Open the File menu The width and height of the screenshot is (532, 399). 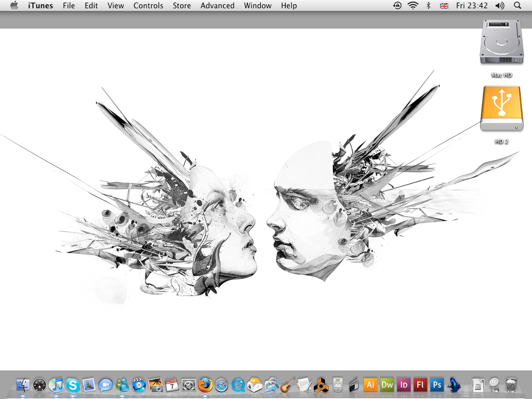[x=69, y=5]
